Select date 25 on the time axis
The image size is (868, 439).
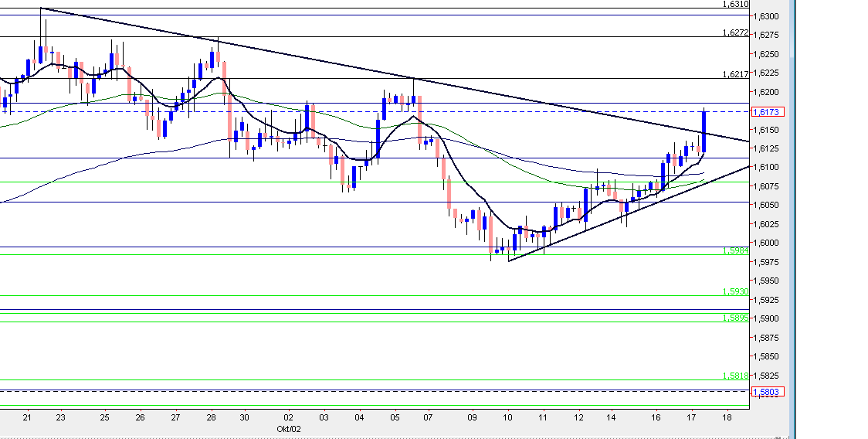coord(104,417)
